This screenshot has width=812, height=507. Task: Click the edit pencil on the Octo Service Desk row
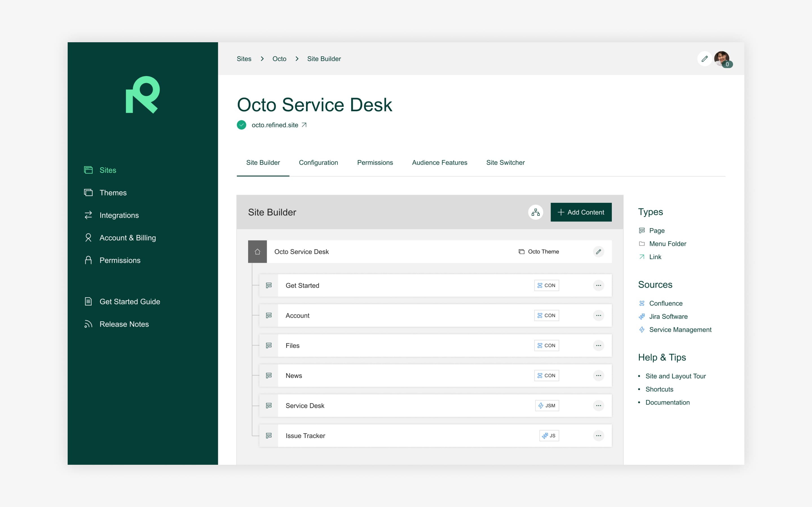(599, 252)
